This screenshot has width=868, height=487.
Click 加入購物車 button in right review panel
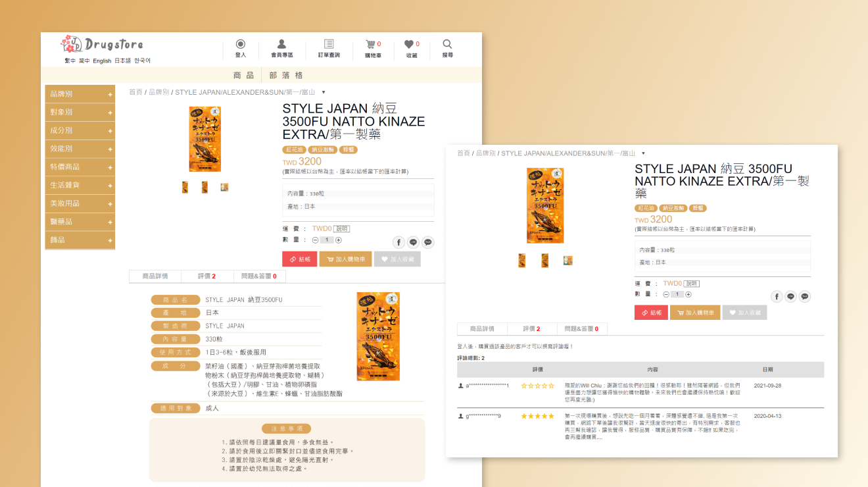click(695, 313)
